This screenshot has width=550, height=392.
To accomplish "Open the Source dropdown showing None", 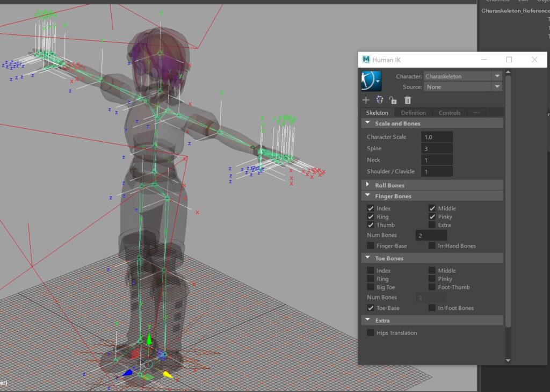I will pyautogui.click(x=462, y=86).
